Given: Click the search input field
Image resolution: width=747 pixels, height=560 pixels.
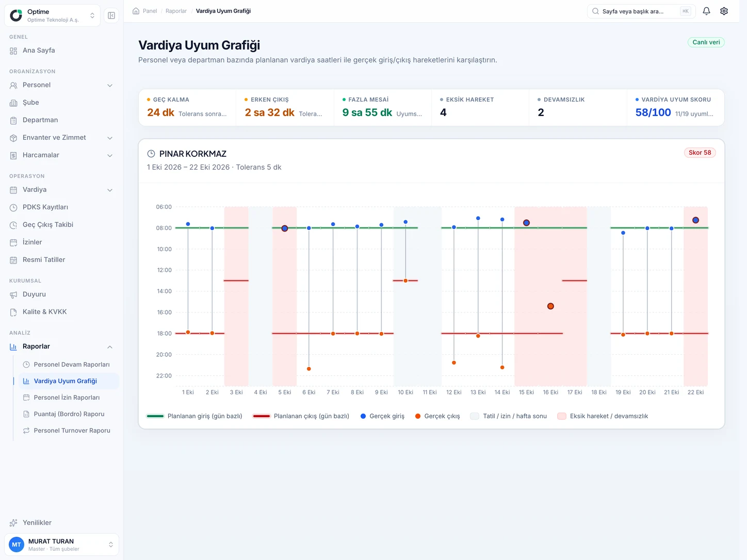Looking at the screenshot, I should 641,11.
